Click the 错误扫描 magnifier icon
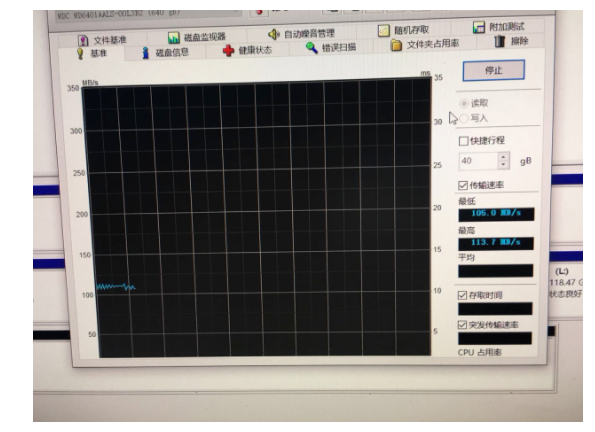Viewport: 595px width, 432px height. coord(312,48)
